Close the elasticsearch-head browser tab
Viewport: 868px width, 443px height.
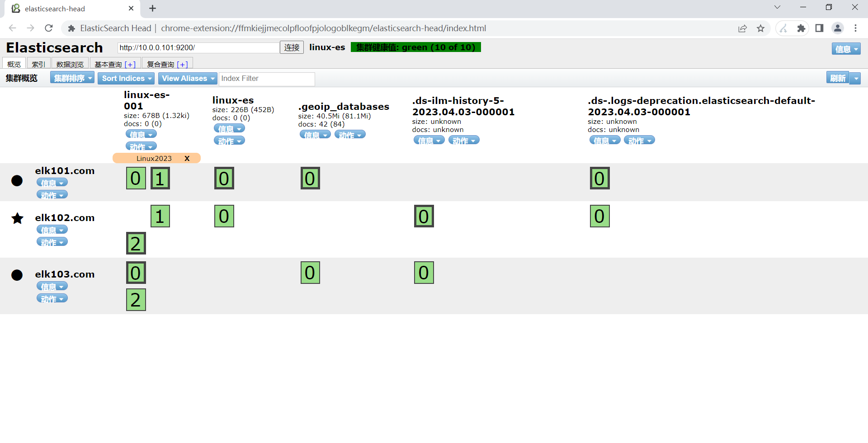(x=131, y=9)
